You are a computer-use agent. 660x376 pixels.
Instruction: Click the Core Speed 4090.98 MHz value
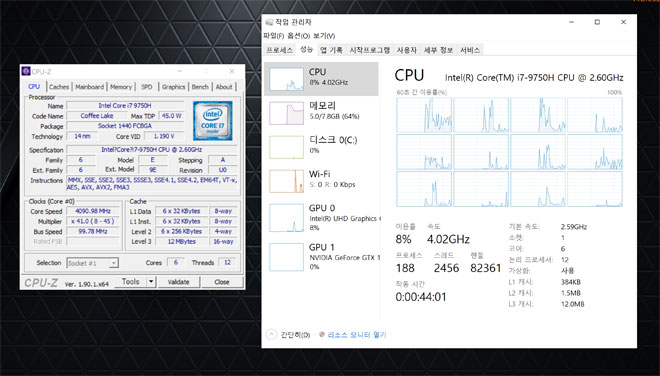93,211
